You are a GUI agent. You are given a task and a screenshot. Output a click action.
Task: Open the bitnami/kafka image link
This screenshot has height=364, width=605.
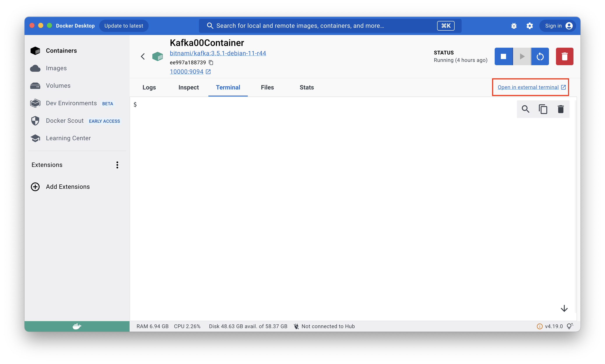point(218,53)
